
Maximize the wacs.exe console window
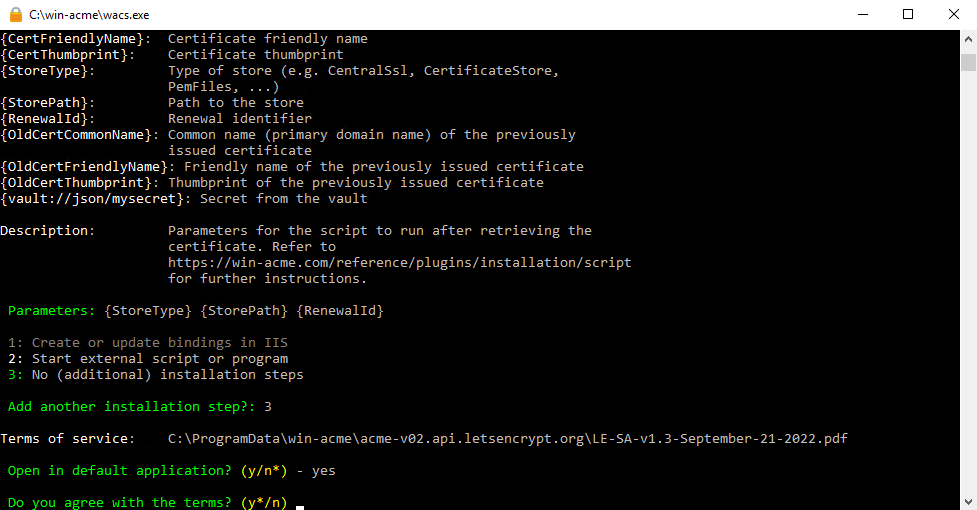908,14
